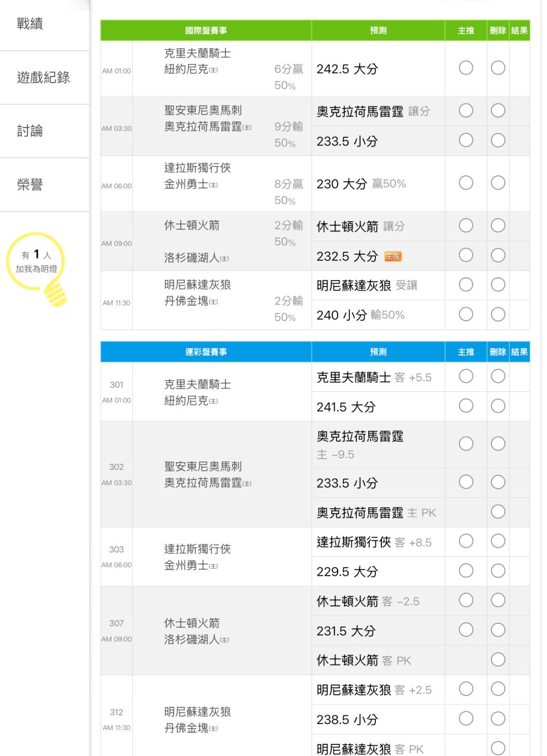This screenshot has width=547, height=756.
Task: Click the 國際盤賽事 table header
Action: click(x=206, y=30)
